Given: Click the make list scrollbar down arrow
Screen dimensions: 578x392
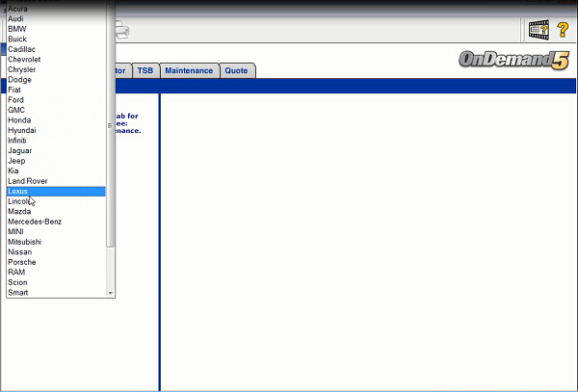Looking at the screenshot, I should pos(111,292).
